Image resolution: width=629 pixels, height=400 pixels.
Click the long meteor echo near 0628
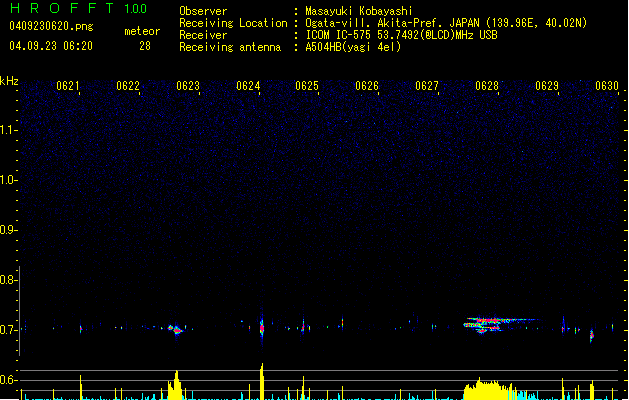[x=499, y=325]
